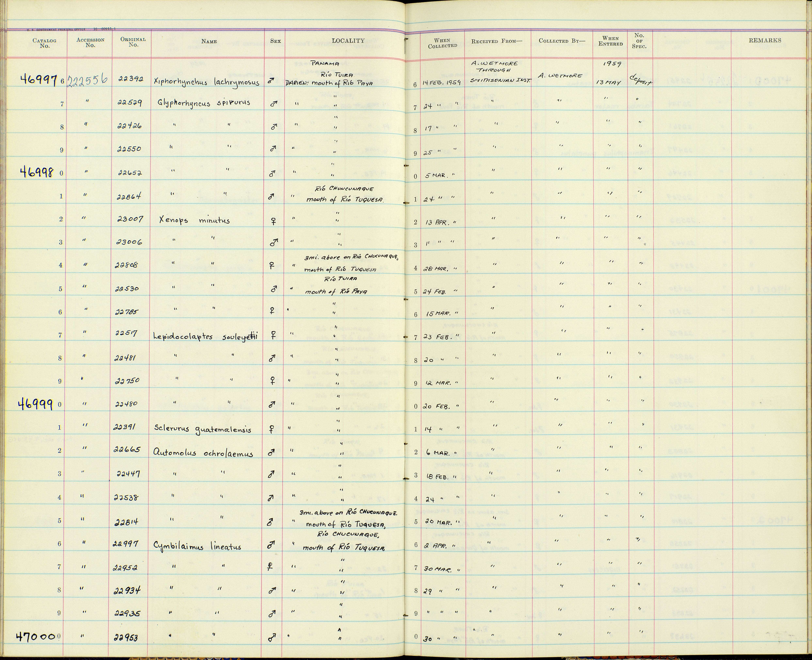Click the Name column header
812x660 pixels.
point(209,41)
